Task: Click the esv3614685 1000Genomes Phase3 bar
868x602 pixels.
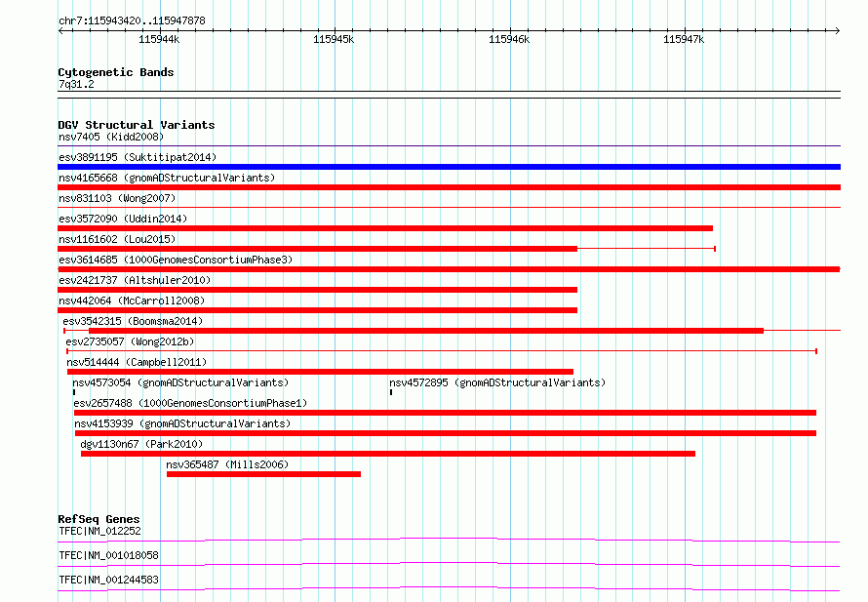Action: pyautogui.click(x=449, y=269)
